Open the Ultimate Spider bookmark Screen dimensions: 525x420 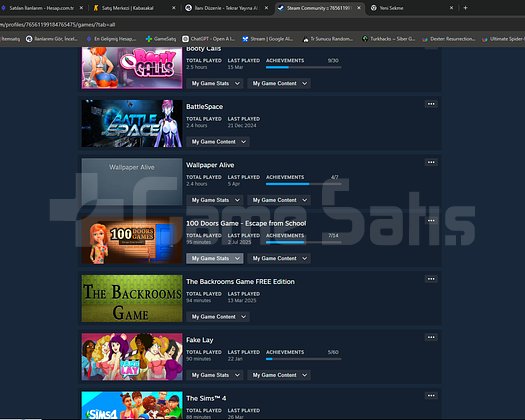pos(503,39)
